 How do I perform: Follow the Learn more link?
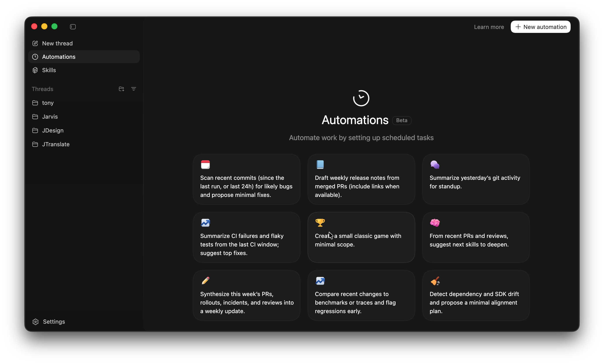click(489, 27)
